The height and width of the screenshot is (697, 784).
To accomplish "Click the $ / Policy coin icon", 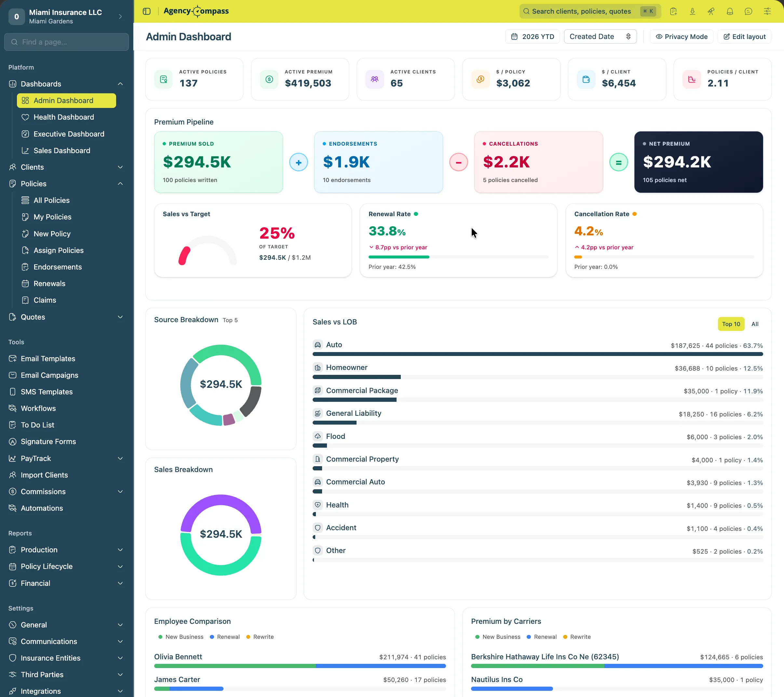I will click(480, 79).
